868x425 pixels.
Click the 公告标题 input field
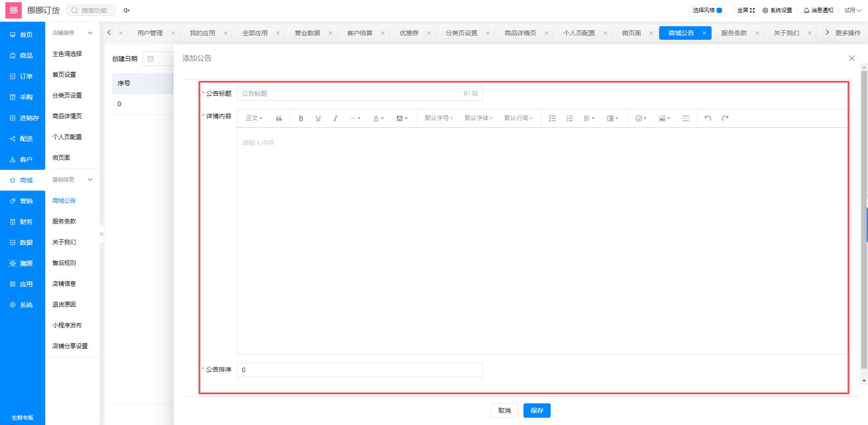tap(360, 93)
